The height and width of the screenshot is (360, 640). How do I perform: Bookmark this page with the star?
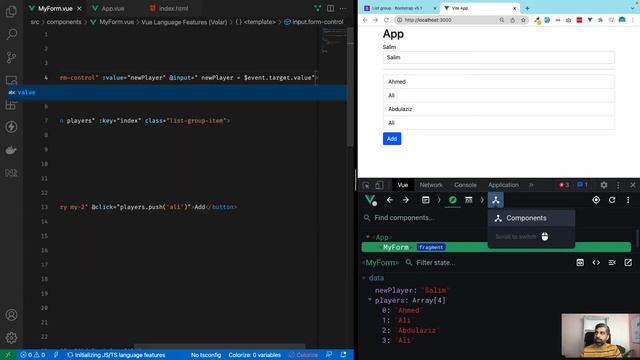pyautogui.click(x=523, y=20)
